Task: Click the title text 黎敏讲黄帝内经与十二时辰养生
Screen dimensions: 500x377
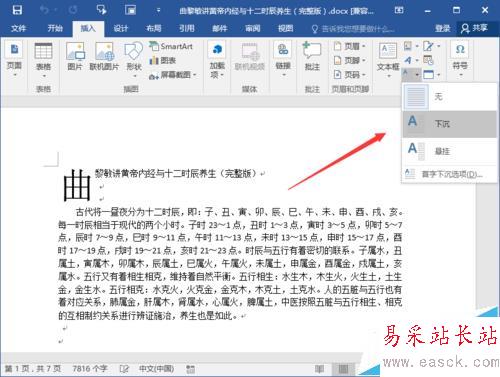Action: pos(155,174)
